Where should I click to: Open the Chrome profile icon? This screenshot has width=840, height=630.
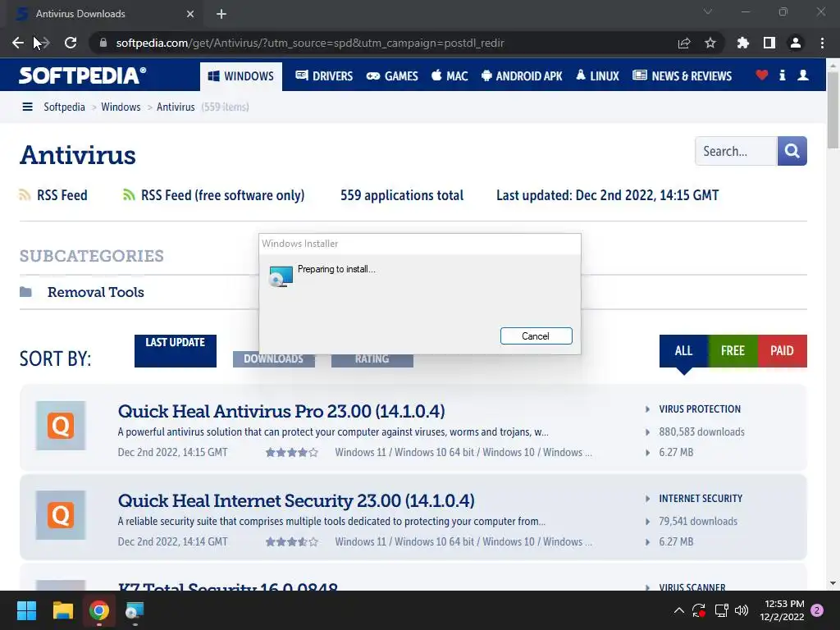796,43
